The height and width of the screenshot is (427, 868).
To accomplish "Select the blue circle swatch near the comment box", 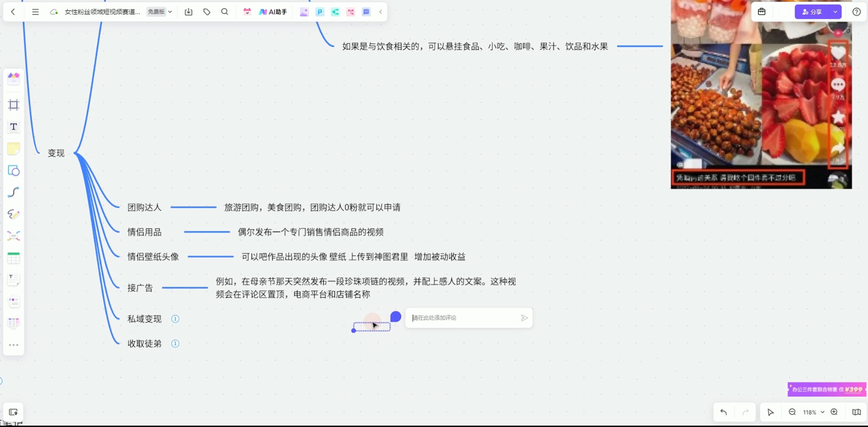I will pos(395,316).
